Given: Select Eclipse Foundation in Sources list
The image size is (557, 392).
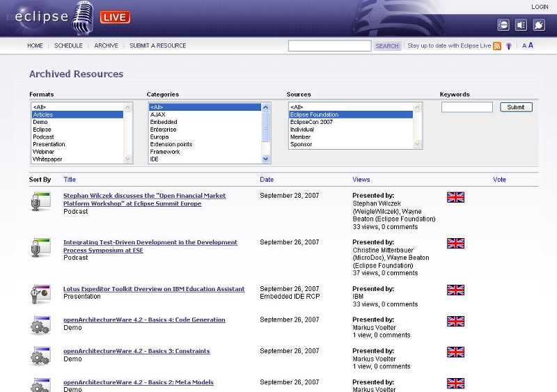Looking at the screenshot, I should 351,114.
